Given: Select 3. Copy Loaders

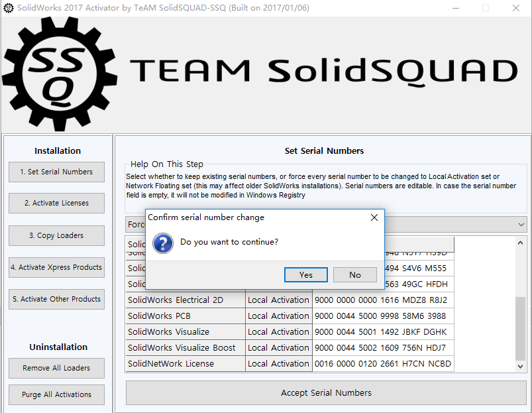Looking at the screenshot, I should 57,235.
